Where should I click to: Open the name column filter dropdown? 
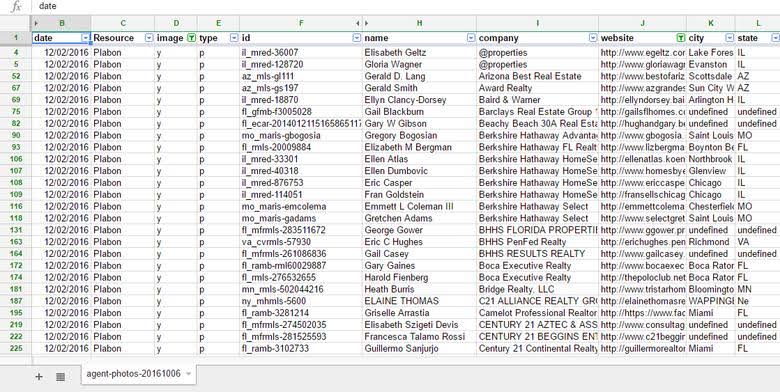tap(471, 38)
